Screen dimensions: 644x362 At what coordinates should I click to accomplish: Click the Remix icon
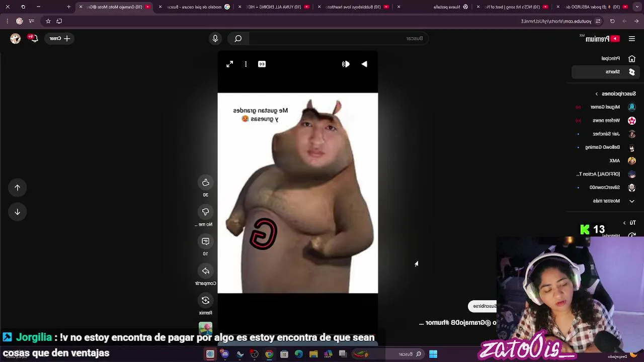(205, 301)
